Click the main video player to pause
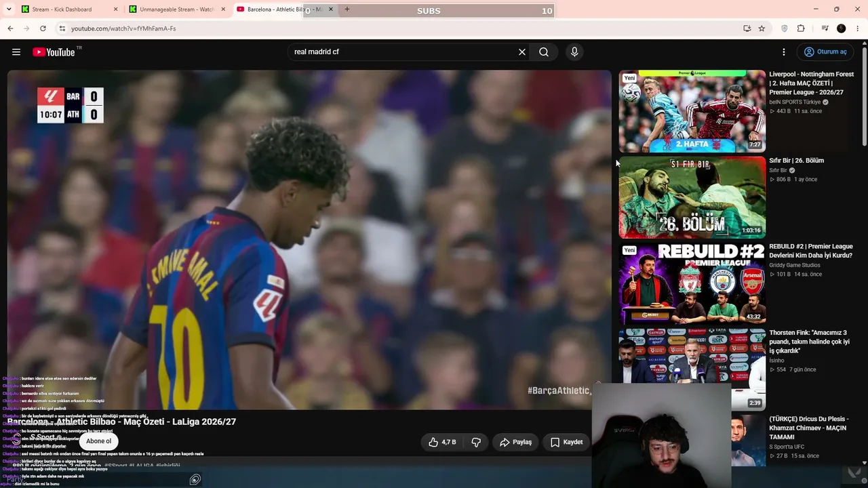 point(309,239)
